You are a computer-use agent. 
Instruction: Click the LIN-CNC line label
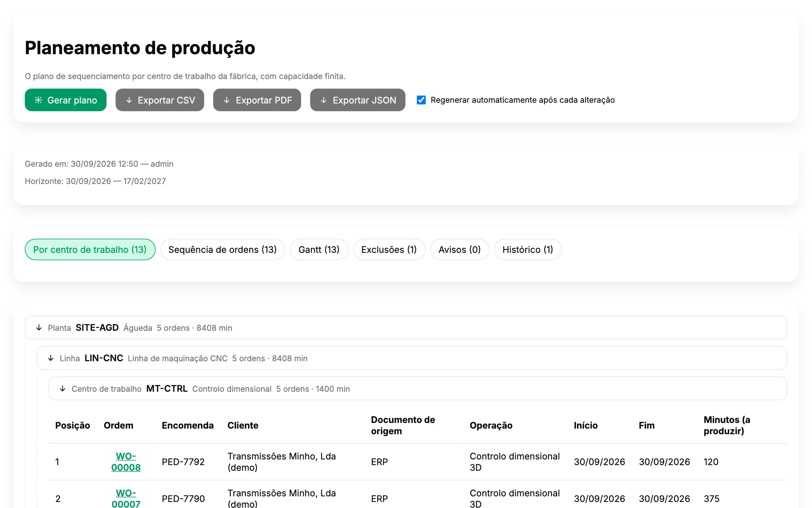tap(104, 358)
